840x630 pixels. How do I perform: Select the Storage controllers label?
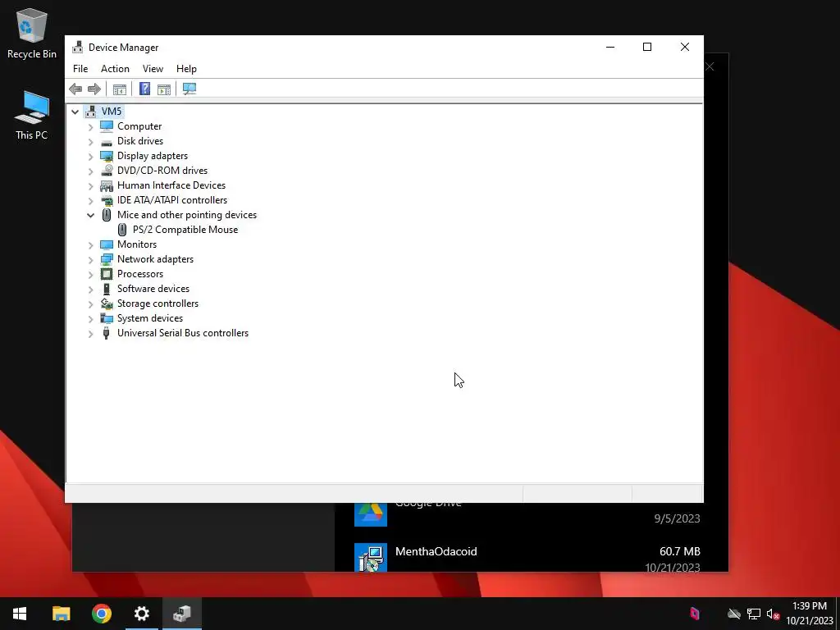click(158, 304)
